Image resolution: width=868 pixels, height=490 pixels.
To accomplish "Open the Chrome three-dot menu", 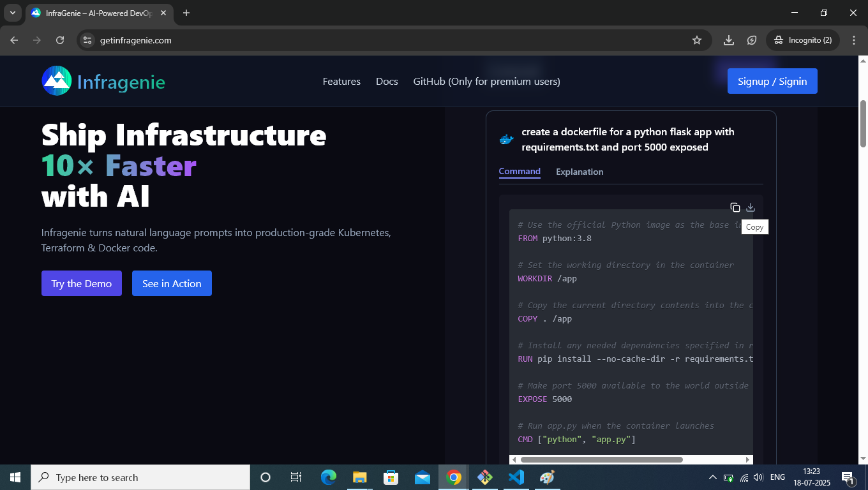I will (854, 40).
